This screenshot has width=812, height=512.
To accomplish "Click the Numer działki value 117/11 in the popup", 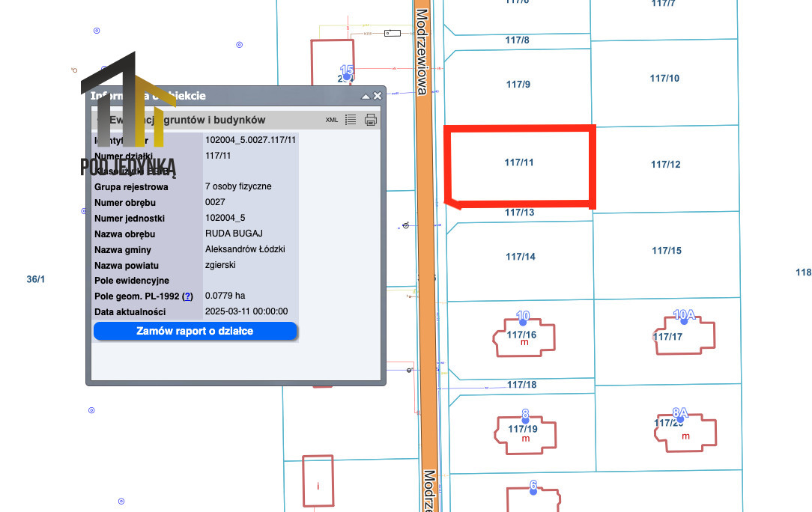I will point(218,155).
